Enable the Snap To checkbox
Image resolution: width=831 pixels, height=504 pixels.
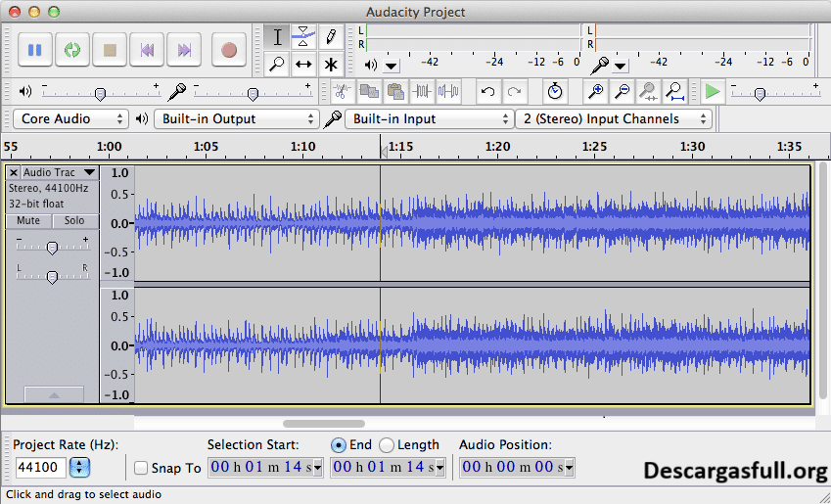coord(142,468)
